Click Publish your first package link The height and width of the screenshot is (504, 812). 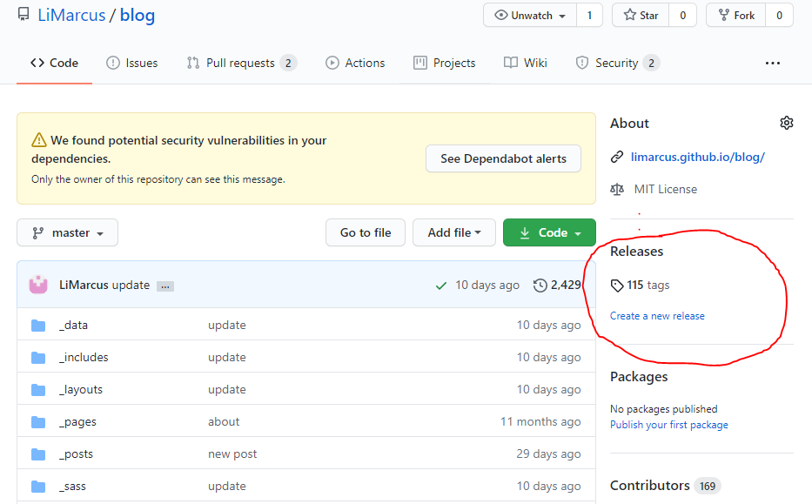point(669,425)
